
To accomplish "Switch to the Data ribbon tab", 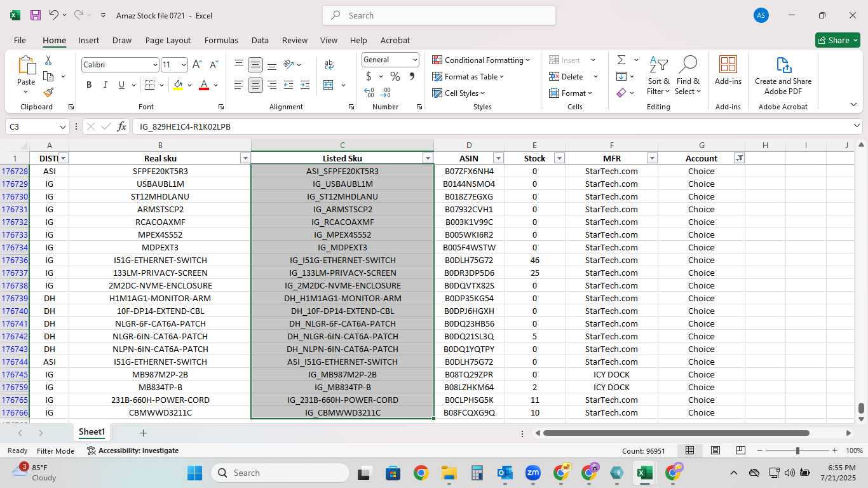I will click(260, 40).
